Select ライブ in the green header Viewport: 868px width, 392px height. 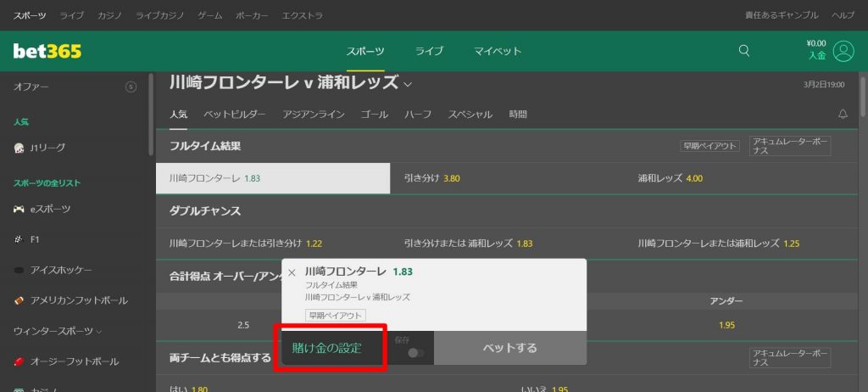[430, 51]
